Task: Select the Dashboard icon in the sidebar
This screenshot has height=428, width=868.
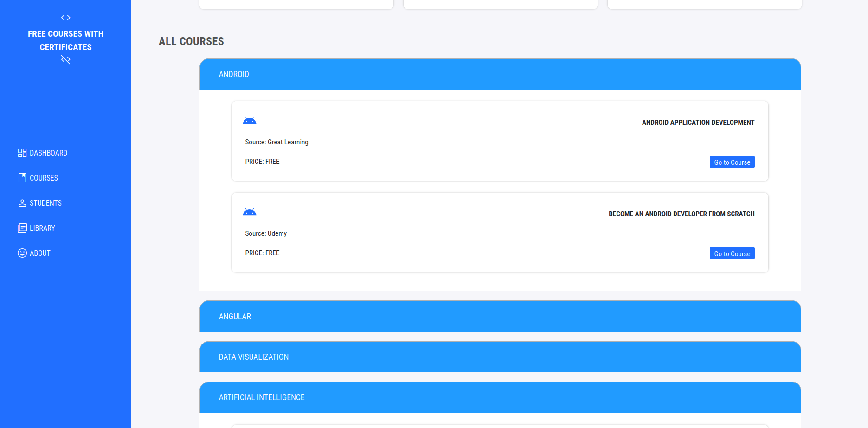Action: coord(22,152)
